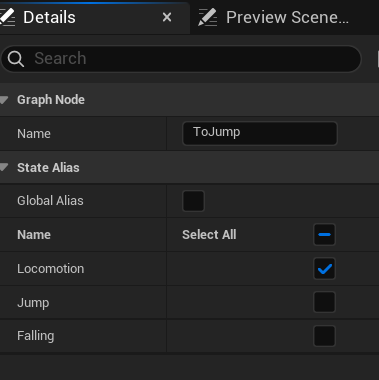Click the State Alias section header text
Viewport: 379px width, 380px height.
[48, 168]
